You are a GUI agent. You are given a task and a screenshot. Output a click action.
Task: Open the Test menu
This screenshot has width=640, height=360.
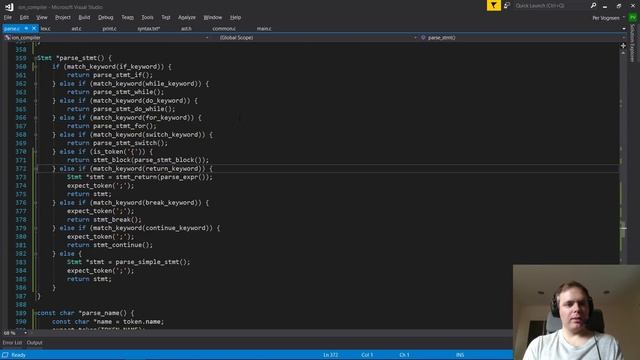[x=166, y=18]
